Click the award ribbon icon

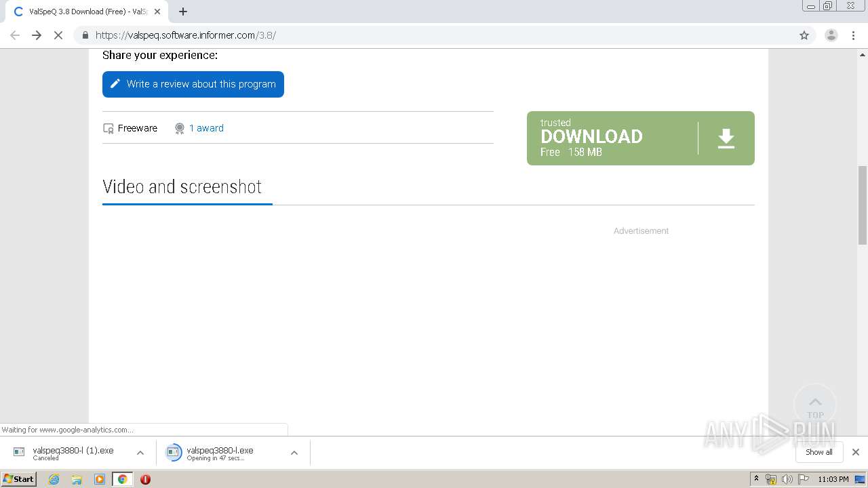(180, 128)
